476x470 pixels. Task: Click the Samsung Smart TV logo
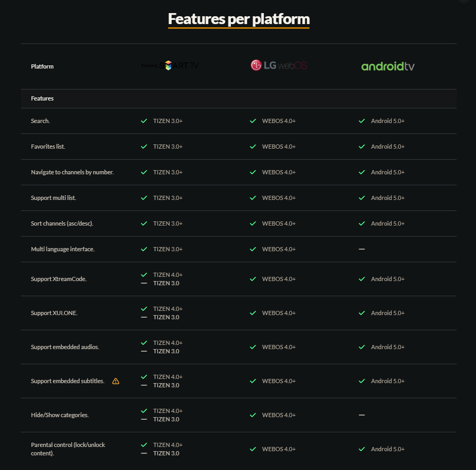pyautogui.click(x=170, y=65)
